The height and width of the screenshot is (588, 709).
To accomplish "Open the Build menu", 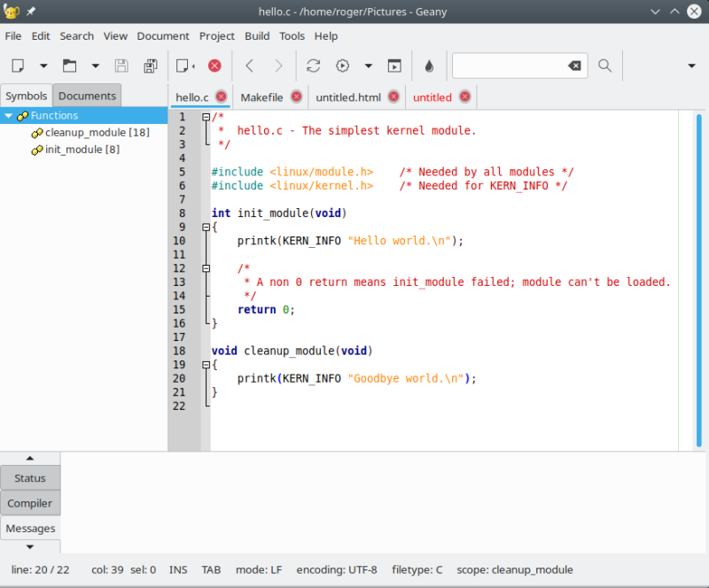I will pos(257,36).
